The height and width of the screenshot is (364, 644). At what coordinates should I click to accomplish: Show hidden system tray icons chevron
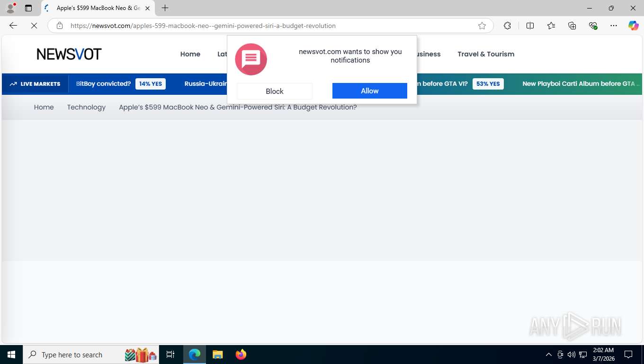coord(548,355)
